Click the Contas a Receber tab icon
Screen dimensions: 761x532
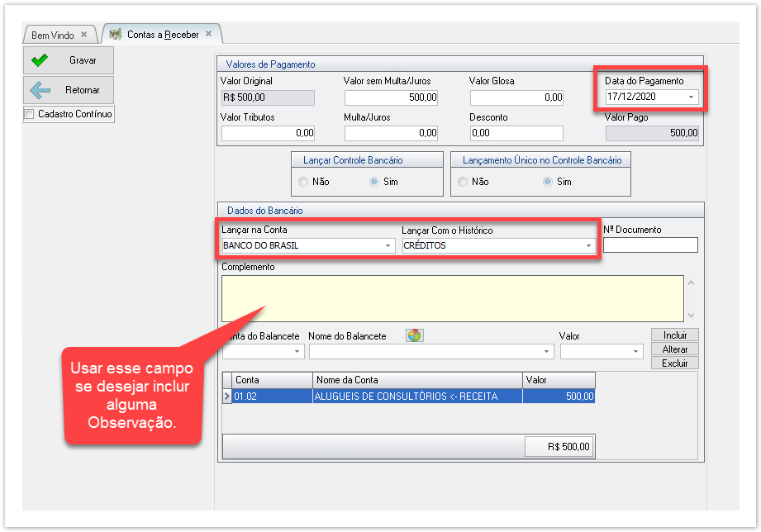click(116, 35)
